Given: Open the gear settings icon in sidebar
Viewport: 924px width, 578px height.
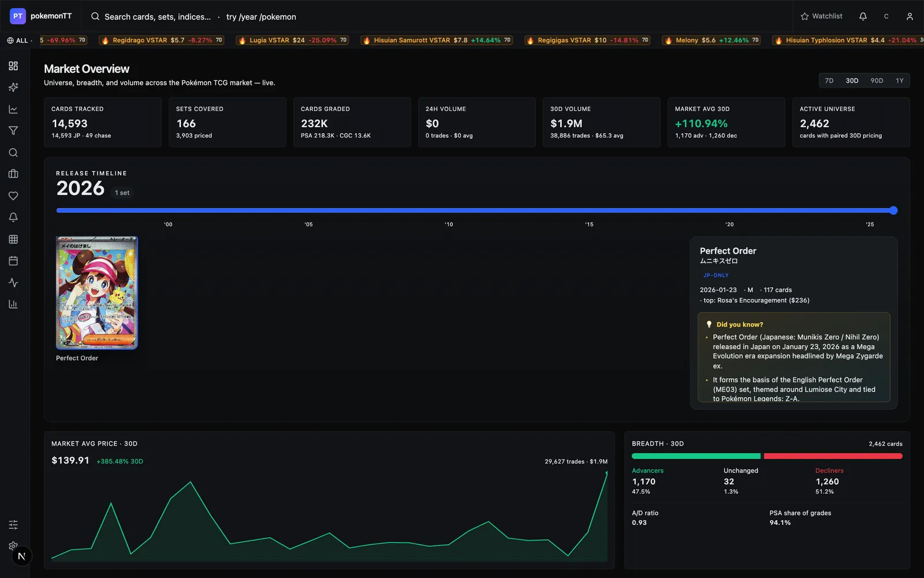Looking at the screenshot, I should click(13, 546).
